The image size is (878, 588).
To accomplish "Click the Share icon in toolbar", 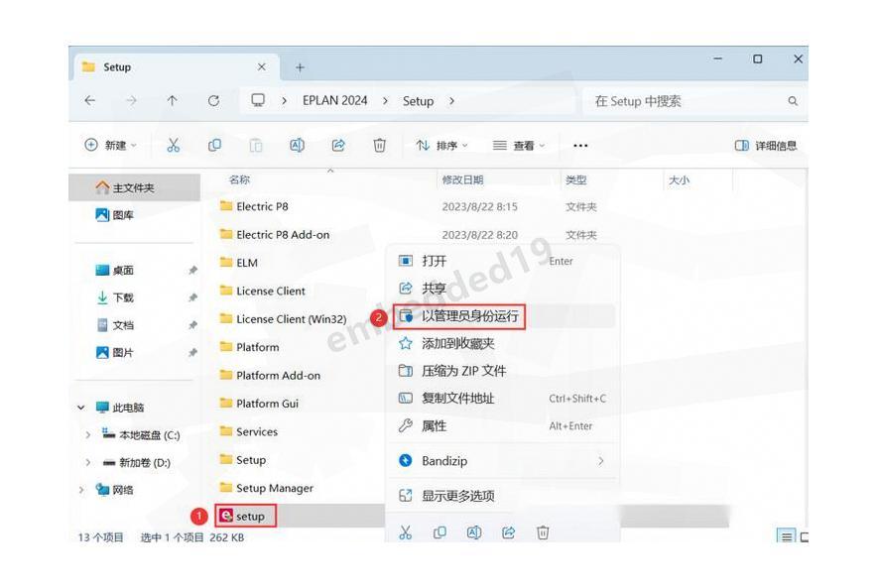I will click(x=338, y=146).
